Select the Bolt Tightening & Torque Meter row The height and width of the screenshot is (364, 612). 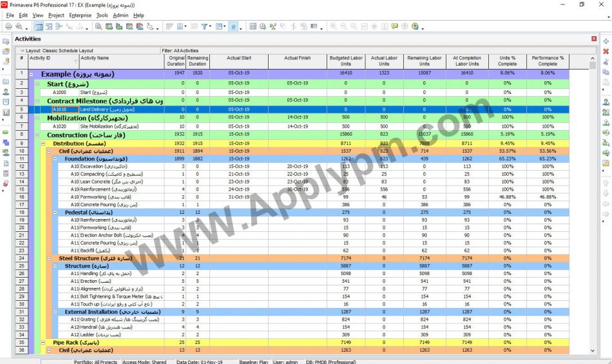coord(298,296)
